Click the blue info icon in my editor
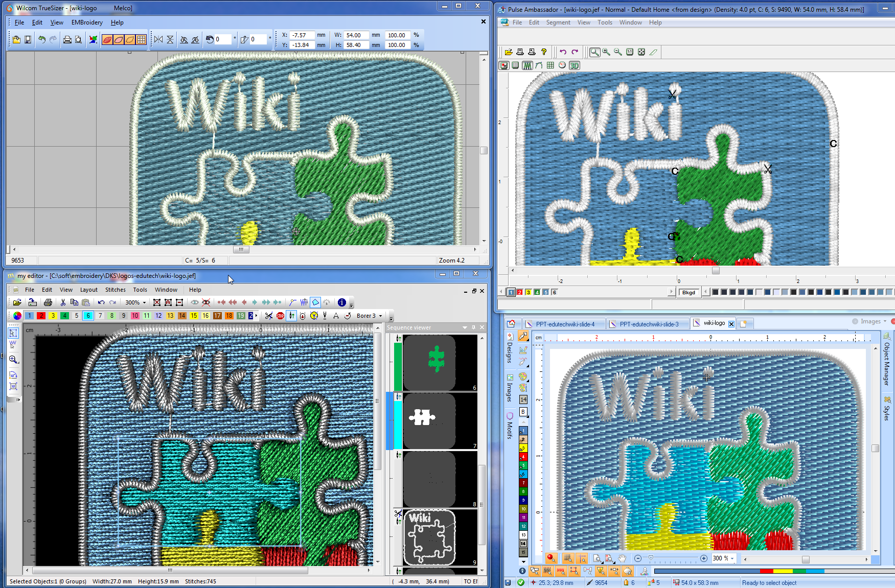This screenshot has width=895, height=588. 342,302
